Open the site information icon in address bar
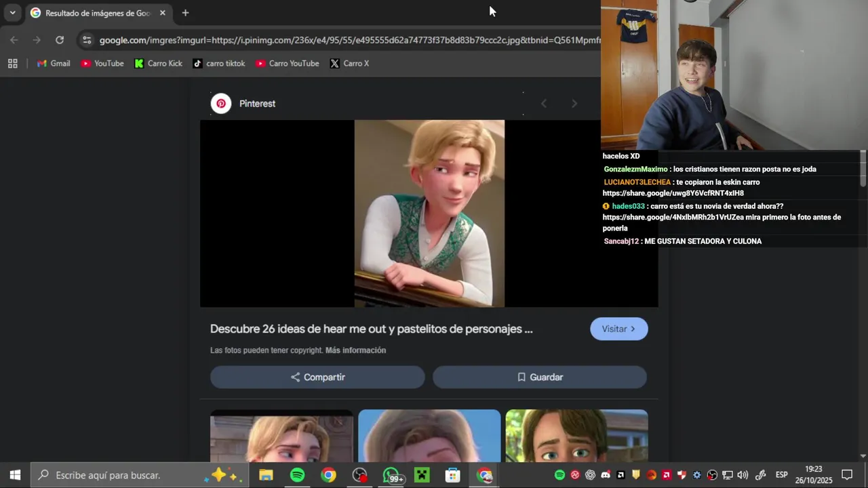This screenshot has width=868, height=488. click(86, 40)
